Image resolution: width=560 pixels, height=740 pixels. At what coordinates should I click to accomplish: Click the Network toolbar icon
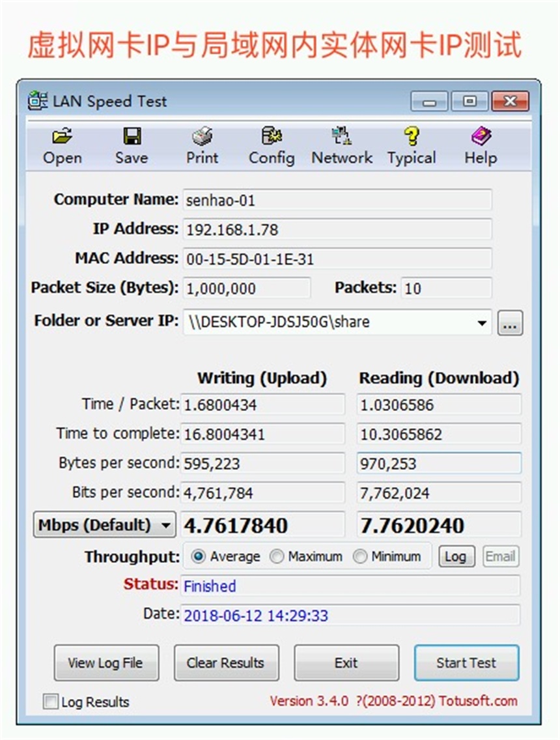pyautogui.click(x=341, y=137)
